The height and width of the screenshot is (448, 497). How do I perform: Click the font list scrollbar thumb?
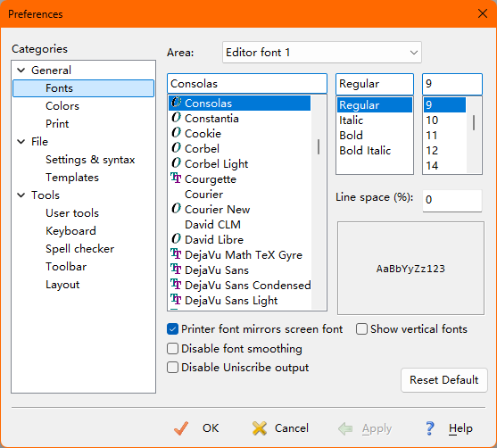[x=319, y=146]
